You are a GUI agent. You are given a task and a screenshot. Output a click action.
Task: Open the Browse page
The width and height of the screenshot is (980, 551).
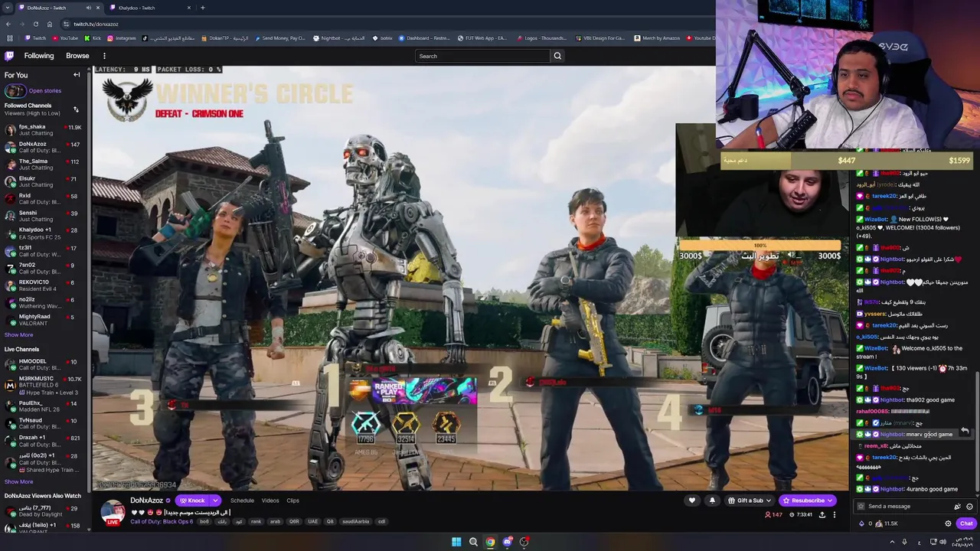[x=77, y=56]
